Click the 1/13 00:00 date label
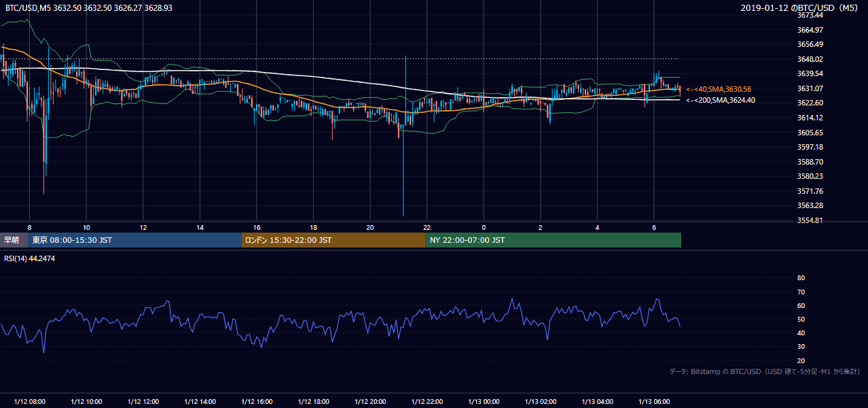Image resolution: width=868 pixels, height=408 pixels. [484, 401]
